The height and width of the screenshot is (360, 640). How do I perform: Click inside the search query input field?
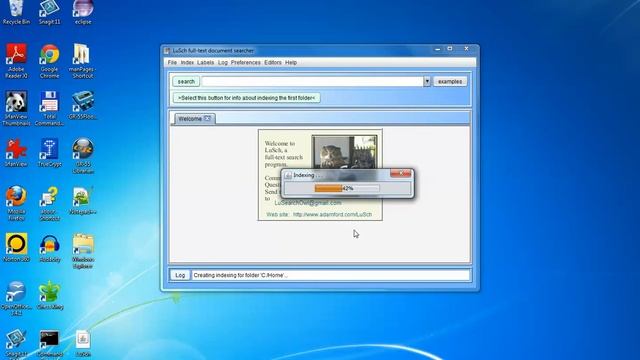point(312,81)
